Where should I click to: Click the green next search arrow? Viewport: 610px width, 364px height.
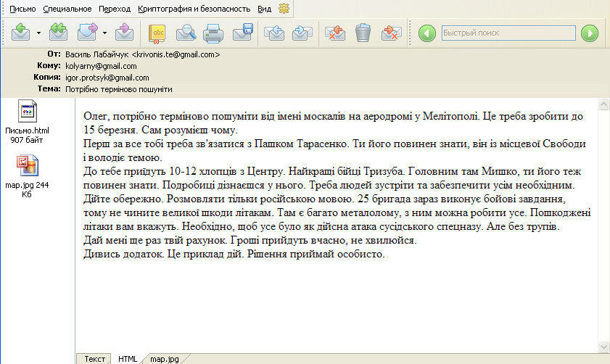tap(590, 33)
